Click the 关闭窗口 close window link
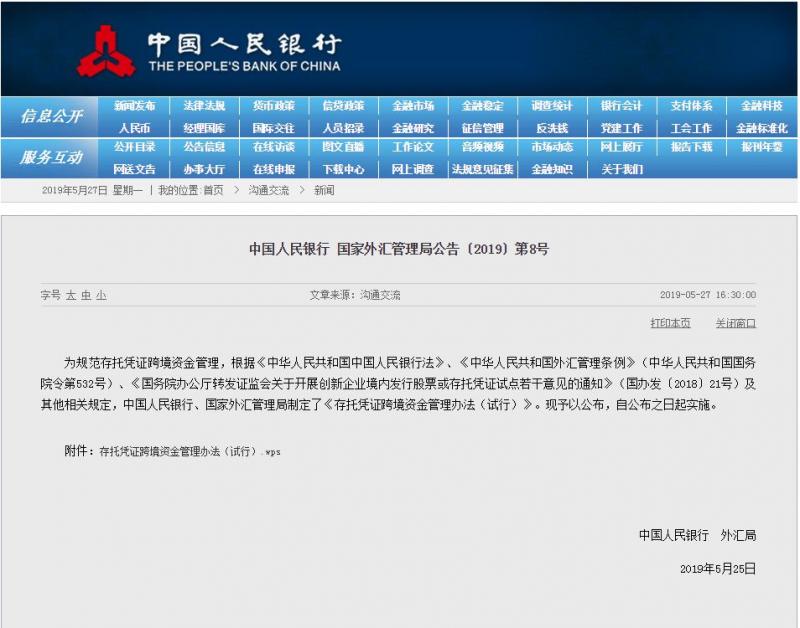This screenshot has width=800, height=628. (736, 323)
